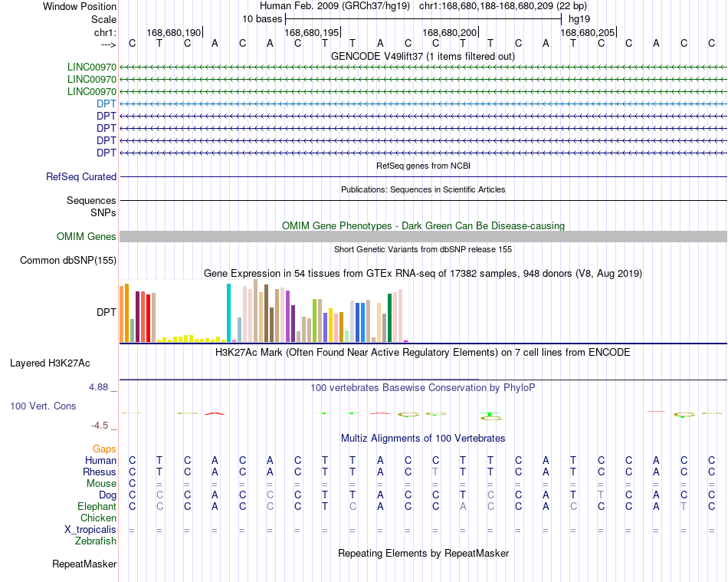Click the Scale label in the ruler
This screenshot has width=728, height=582.
(104, 19)
